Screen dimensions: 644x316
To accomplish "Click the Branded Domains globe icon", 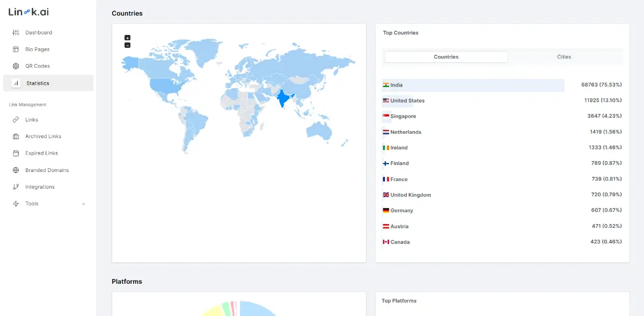I will click(16, 170).
